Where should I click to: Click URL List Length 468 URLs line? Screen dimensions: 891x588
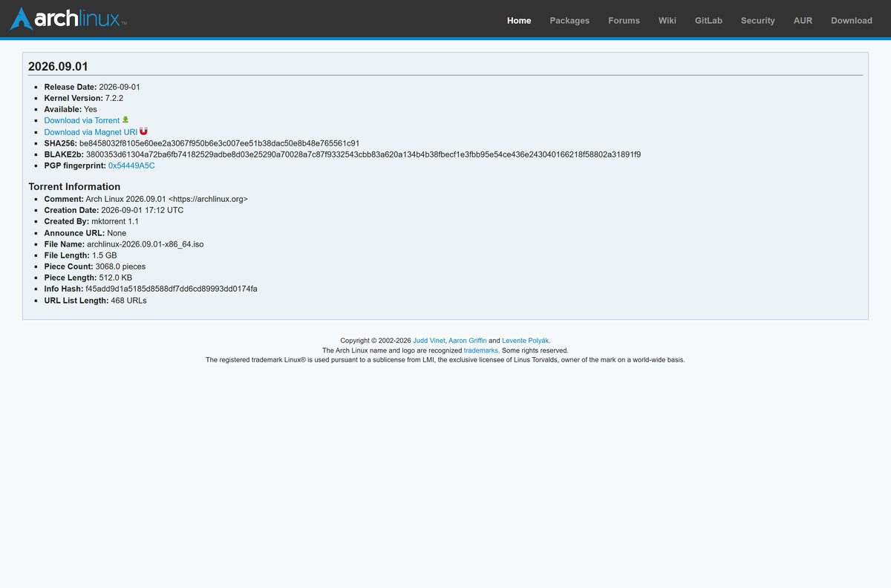[x=95, y=301]
